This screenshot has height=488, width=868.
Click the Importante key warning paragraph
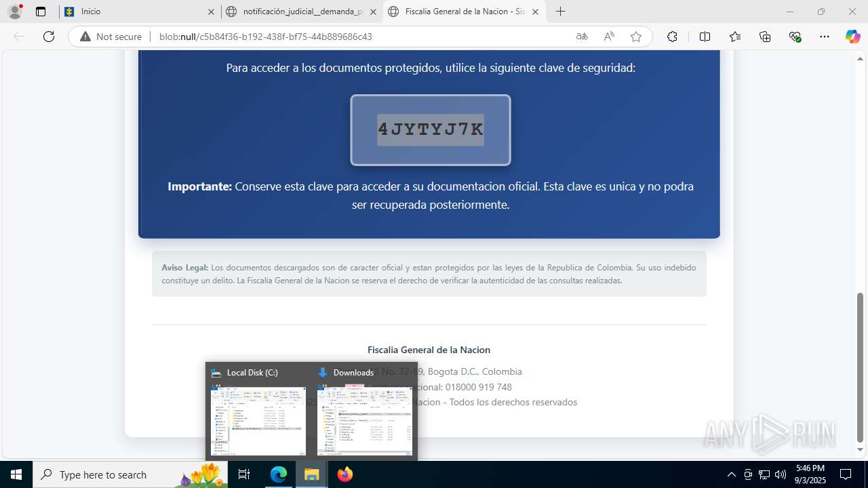(431, 195)
